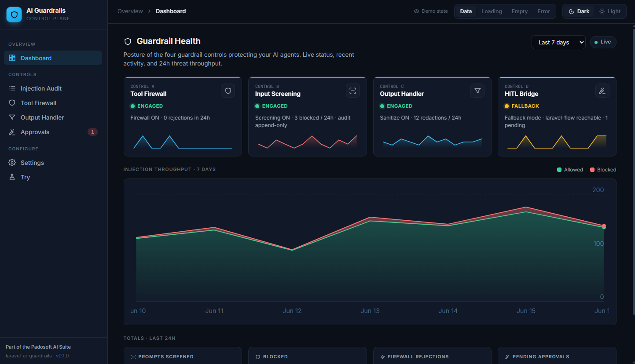The image size is (635, 364).
Task: Click the AI Guardrails shield logo
Action: point(14,15)
